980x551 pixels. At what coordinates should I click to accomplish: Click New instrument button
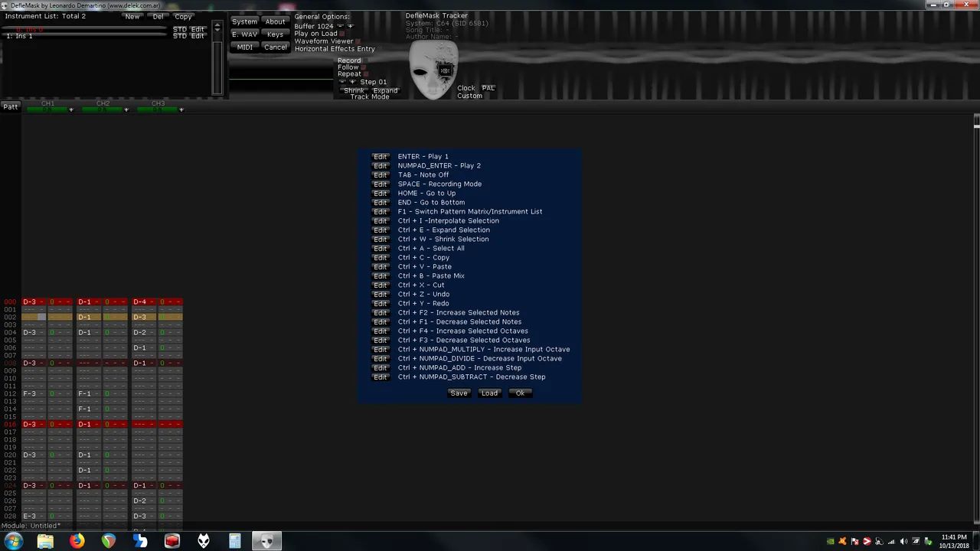point(132,16)
